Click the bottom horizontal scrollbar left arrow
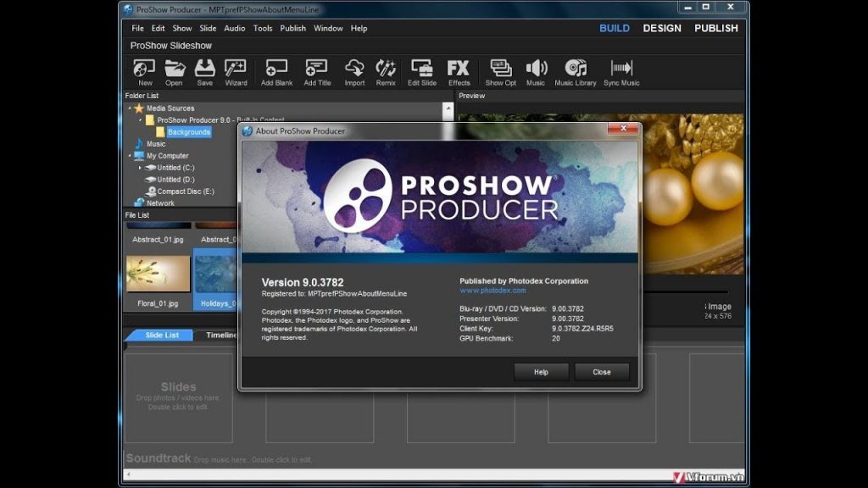Viewport: 868px width, 488px height. (129, 474)
